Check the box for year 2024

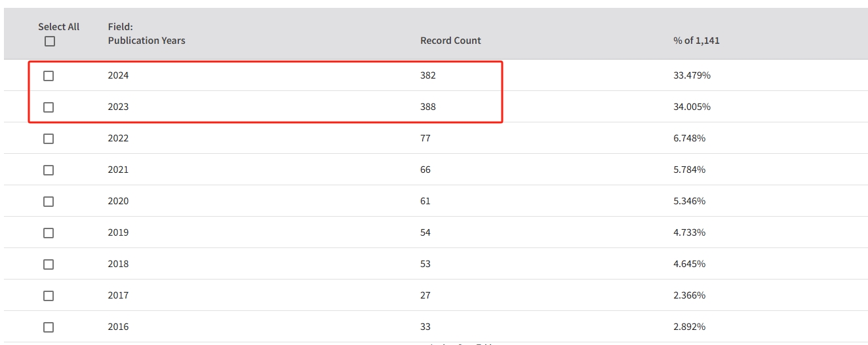pos(49,76)
